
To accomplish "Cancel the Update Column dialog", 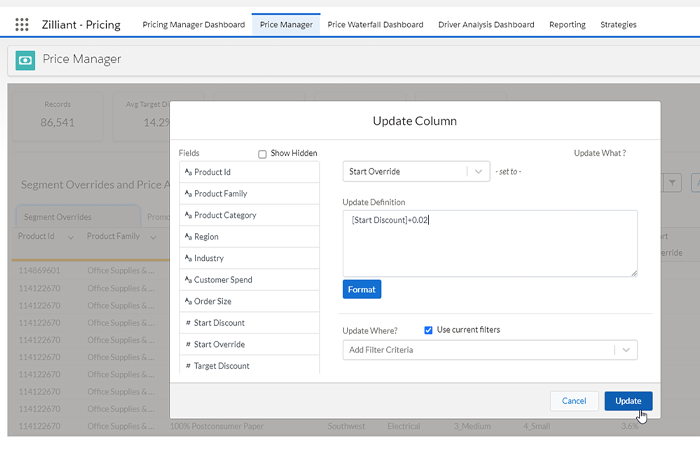I will (x=573, y=401).
